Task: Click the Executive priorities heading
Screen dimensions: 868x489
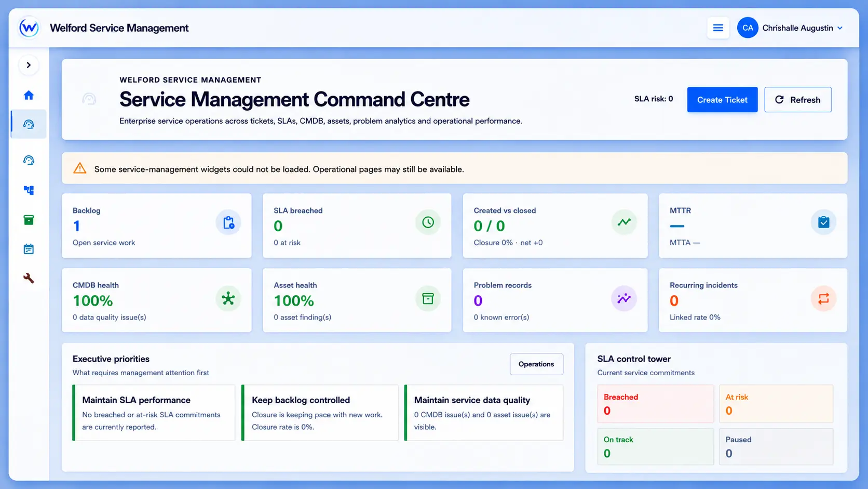Action: tap(111, 359)
